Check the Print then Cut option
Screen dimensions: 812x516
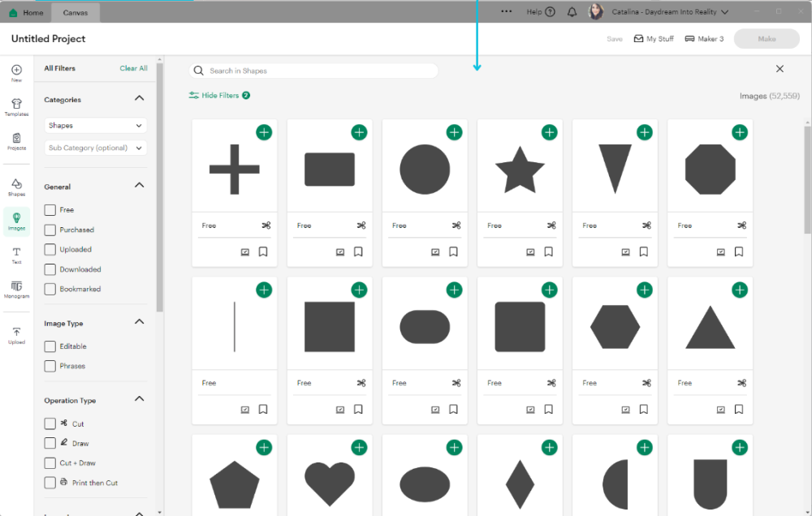point(50,483)
